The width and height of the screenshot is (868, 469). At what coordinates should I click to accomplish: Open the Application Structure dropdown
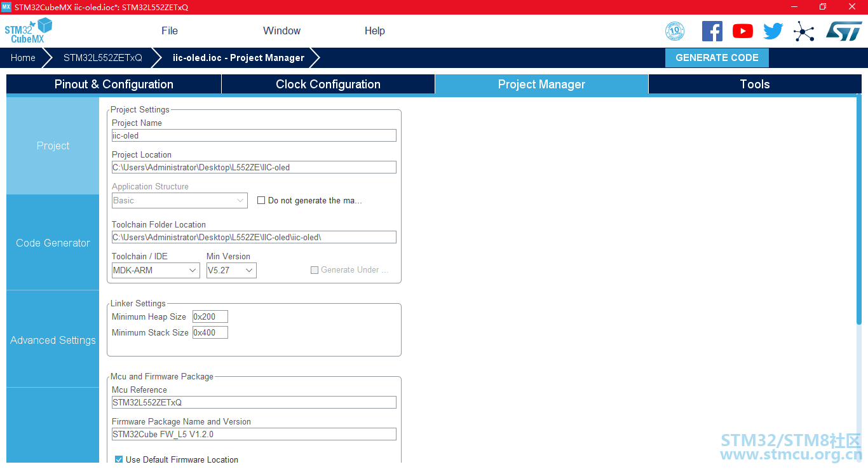click(179, 200)
